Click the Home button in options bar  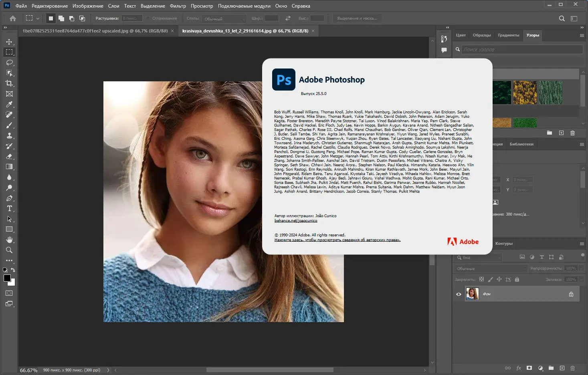(x=13, y=18)
